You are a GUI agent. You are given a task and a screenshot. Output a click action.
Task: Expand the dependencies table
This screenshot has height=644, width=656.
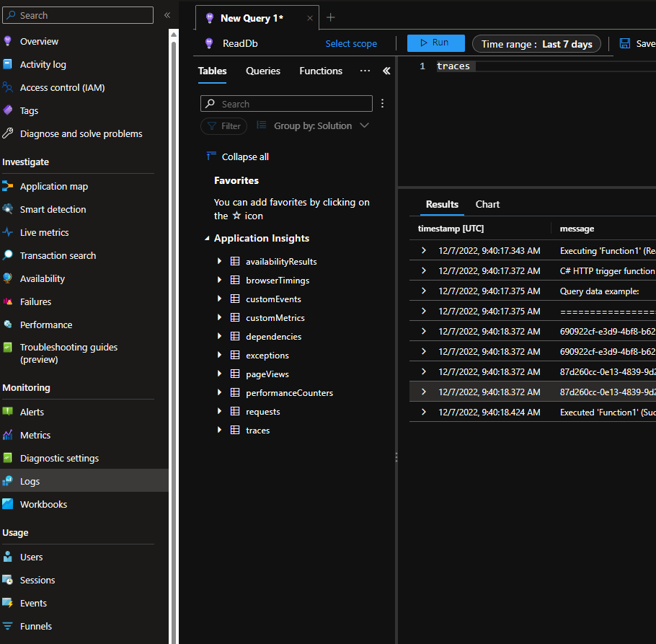coord(219,336)
